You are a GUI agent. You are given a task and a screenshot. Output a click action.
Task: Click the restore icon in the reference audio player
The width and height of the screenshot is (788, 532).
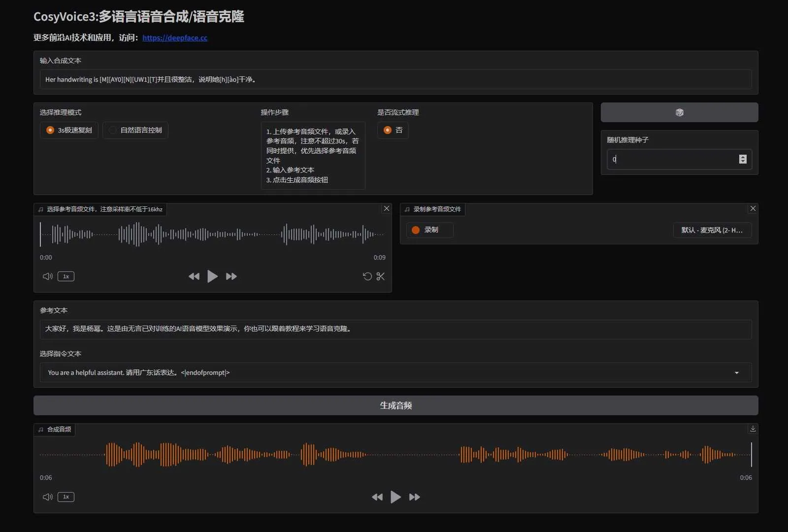tap(366, 276)
